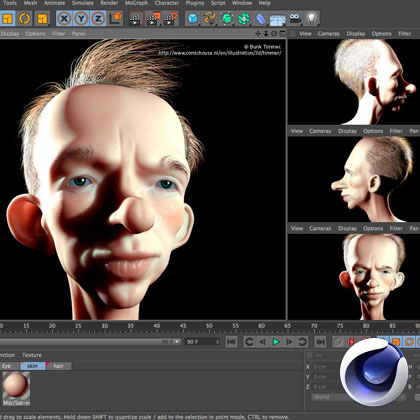Open Options menu in bottom-right viewport
Viewport: 420px width, 420px height.
click(373, 228)
